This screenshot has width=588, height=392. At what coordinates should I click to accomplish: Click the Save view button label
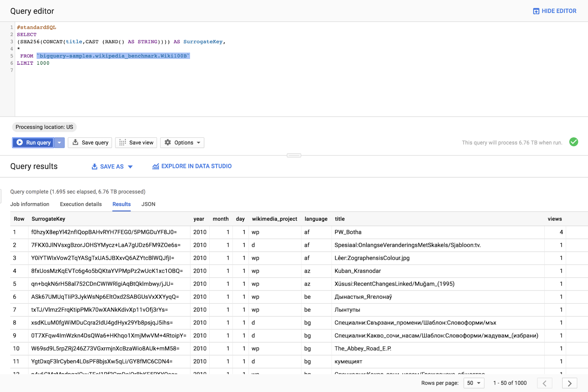tap(141, 143)
